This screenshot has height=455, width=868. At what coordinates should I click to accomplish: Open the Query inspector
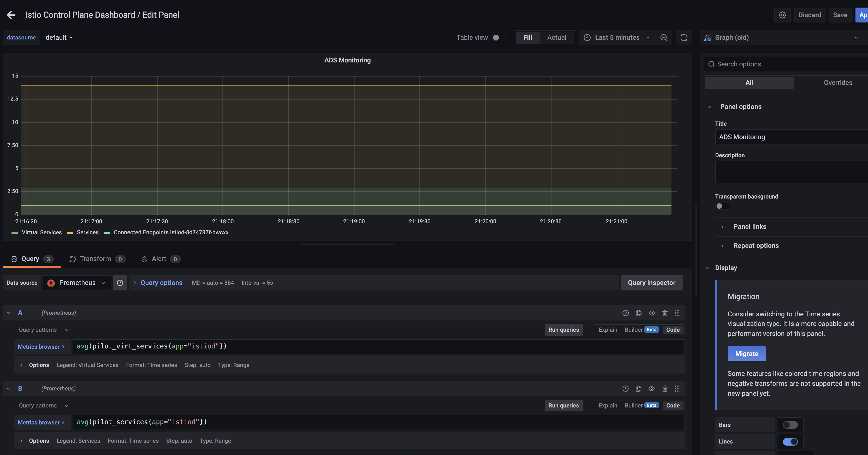(651, 283)
